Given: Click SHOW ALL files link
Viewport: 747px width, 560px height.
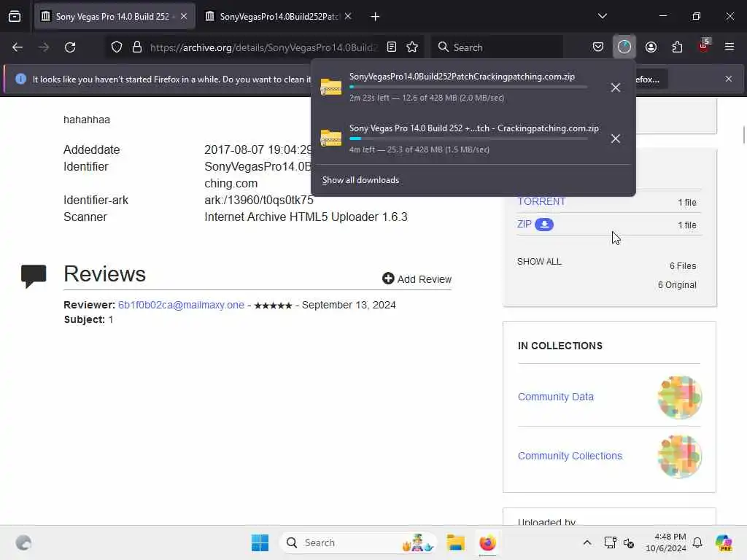Looking at the screenshot, I should [539, 262].
